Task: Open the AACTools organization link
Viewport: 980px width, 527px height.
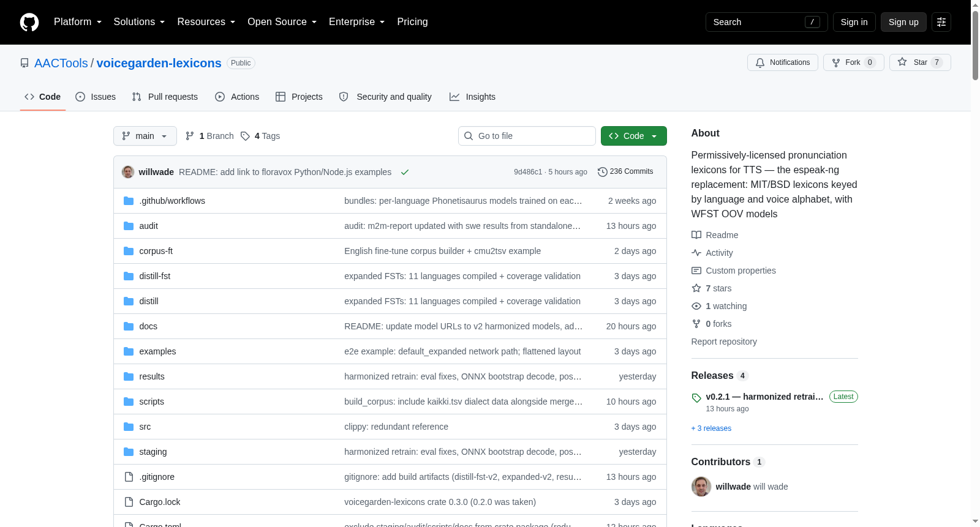Action: pos(61,63)
